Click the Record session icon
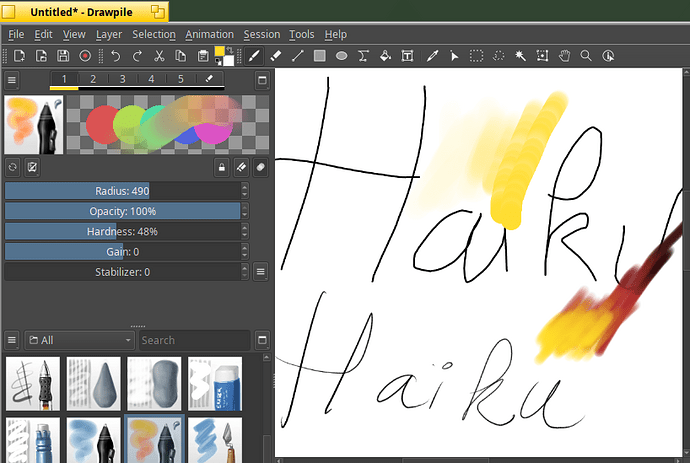The height and width of the screenshot is (463, 690). coord(85,56)
